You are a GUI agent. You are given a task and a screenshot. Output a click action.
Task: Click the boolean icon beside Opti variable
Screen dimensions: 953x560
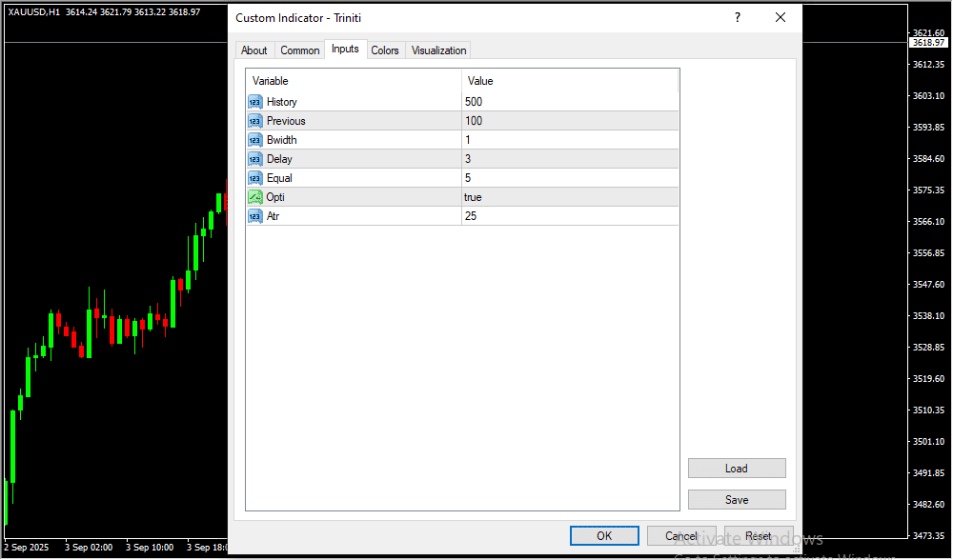click(x=254, y=197)
